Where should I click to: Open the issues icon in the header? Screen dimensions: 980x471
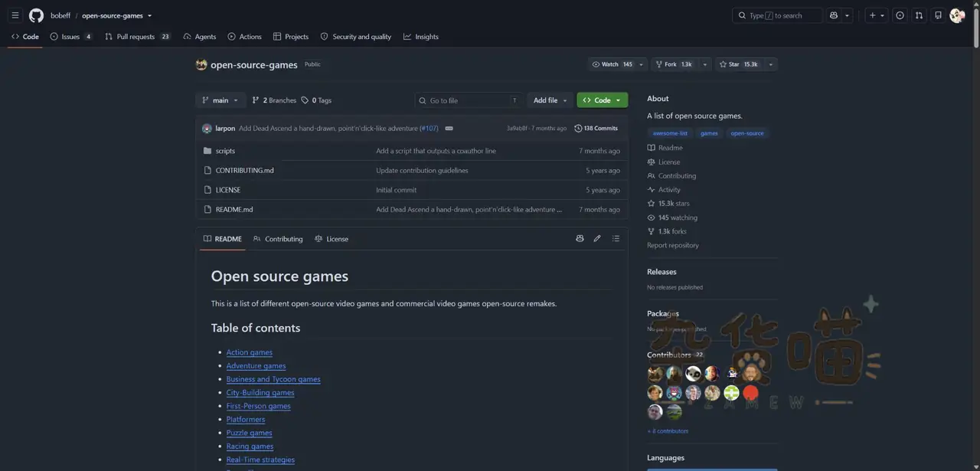pyautogui.click(x=900, y=15)
